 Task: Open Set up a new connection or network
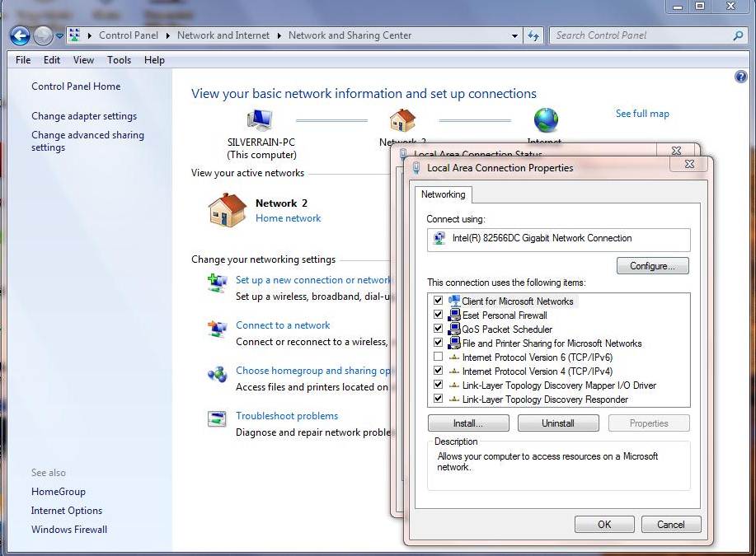pos(313,280)
